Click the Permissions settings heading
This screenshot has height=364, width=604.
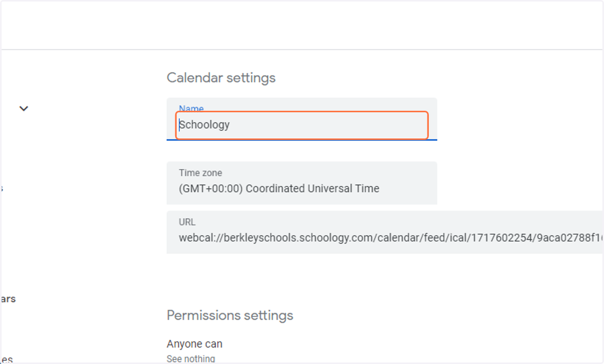pyautogui.click(x=230, y=316)
